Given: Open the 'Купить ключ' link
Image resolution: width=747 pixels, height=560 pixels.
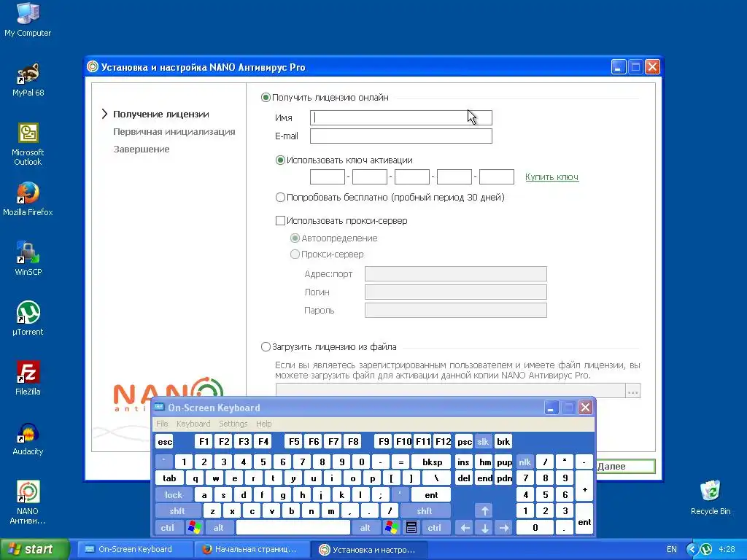Looking at the screenshot, I should click(x=551, y=177).
